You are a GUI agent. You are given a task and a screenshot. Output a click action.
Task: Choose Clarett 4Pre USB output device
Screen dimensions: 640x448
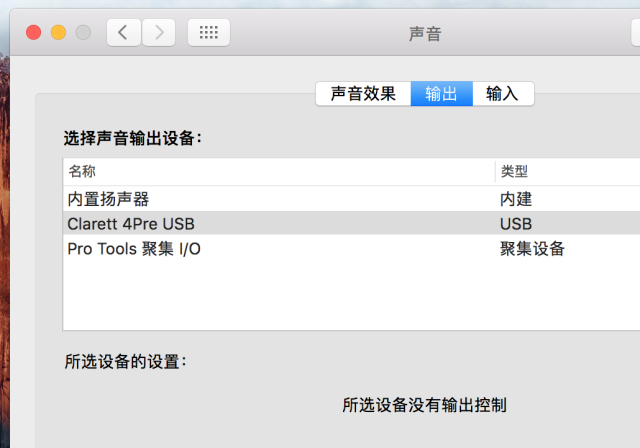point(131,223)
